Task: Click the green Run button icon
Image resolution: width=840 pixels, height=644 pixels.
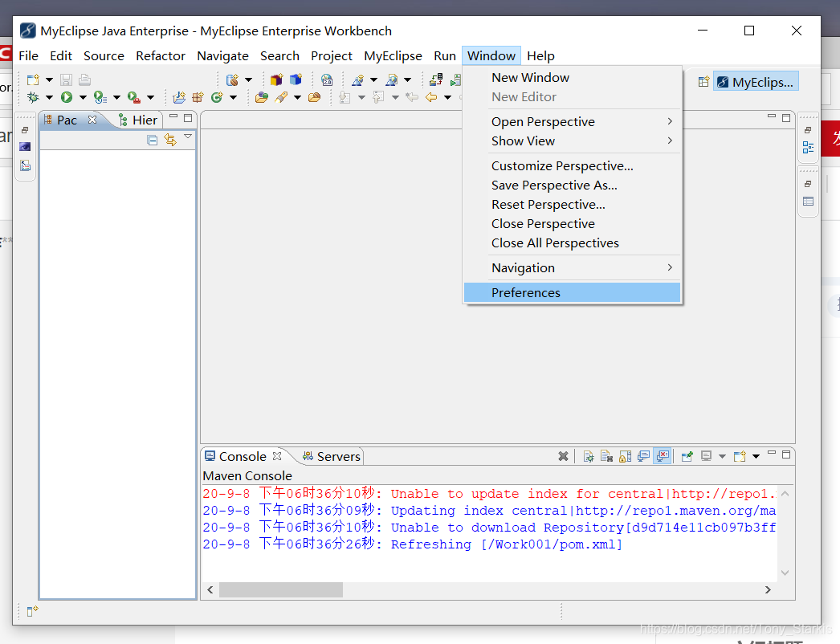Action: click(67, 97)
